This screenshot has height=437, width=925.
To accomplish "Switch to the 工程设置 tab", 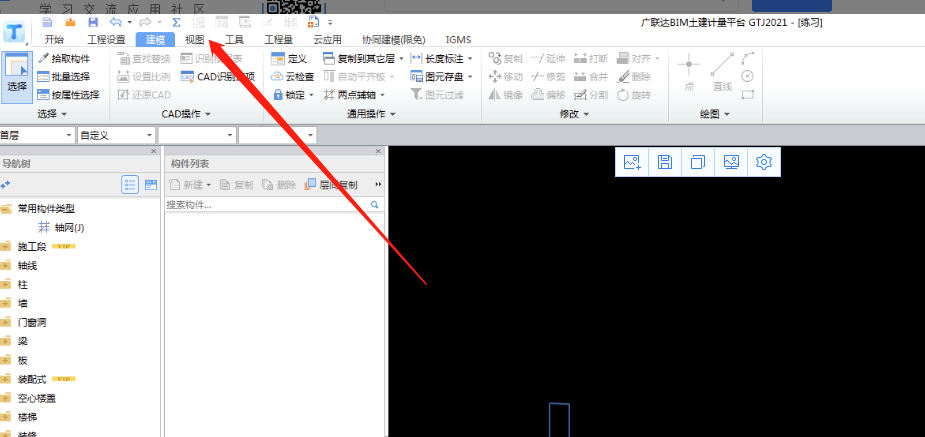I will tap(106, 40).
